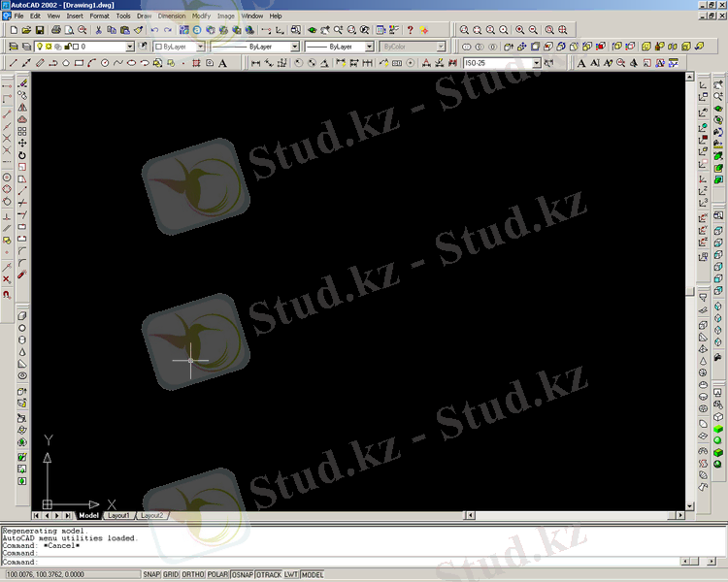Image resolution: width=728 pixels, height=582 pixels.
Task: Open the File menu
Action: click(18, 16)
